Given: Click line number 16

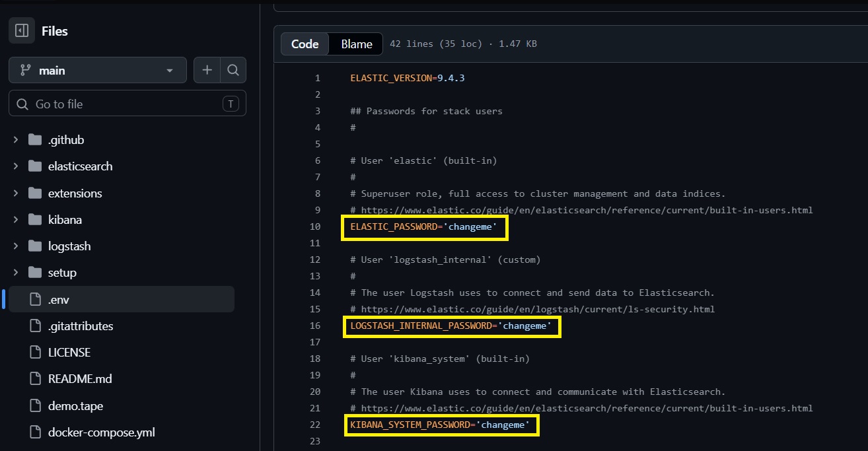Looking at the screenshot, I should click(314, 326).
